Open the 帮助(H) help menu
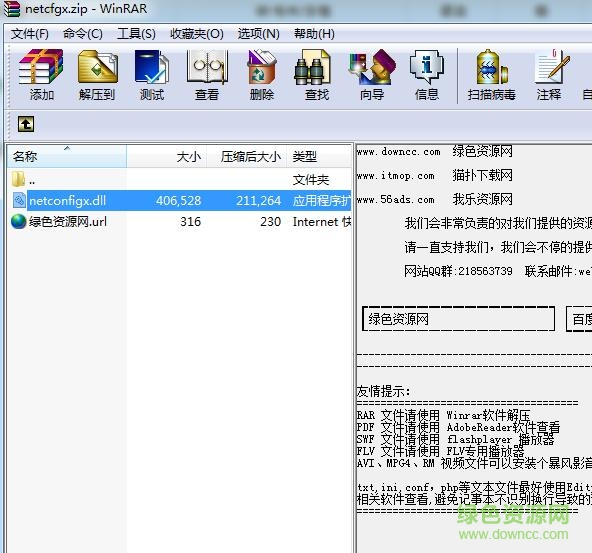 pyautogui.click(x=314, y=34)
